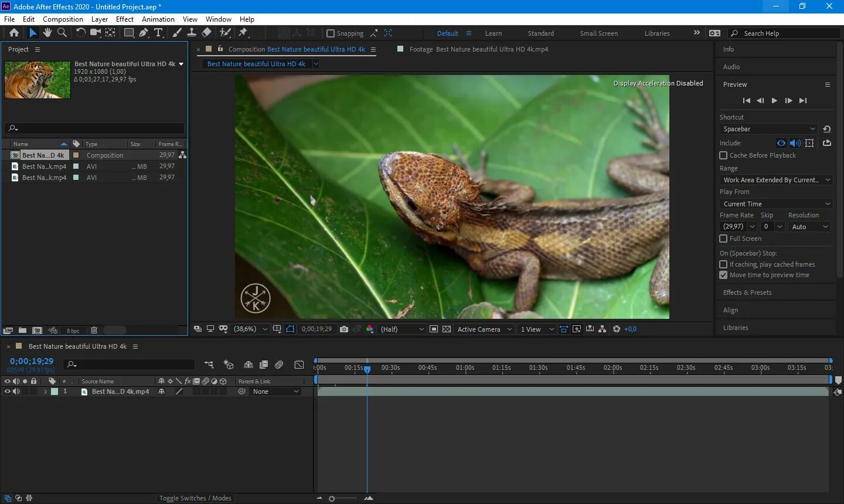Select the Hand tool
The width and height of the screenshot is (844, 504).
pos(47,33)
